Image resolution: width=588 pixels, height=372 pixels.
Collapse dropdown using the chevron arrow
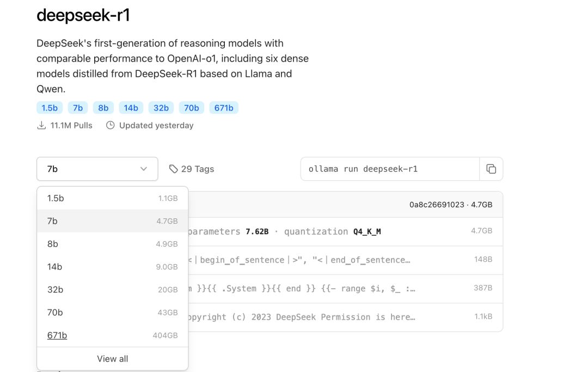pyautogui.click(x=144, y=169)
